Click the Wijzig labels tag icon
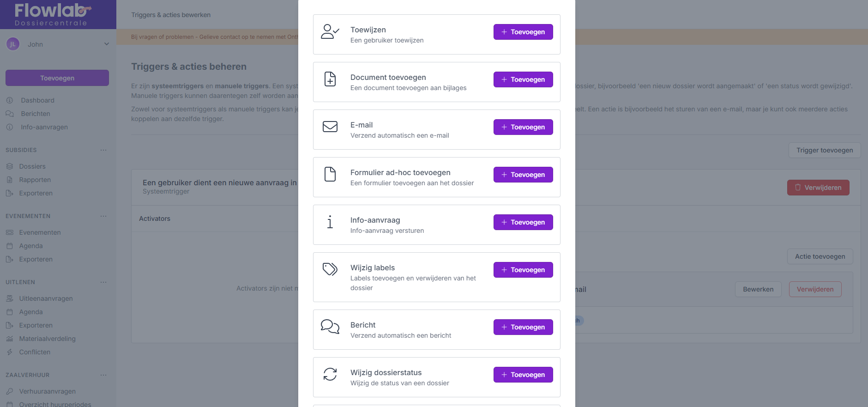The width and height of the screenshot is (868, 407). tap(330, 269)
